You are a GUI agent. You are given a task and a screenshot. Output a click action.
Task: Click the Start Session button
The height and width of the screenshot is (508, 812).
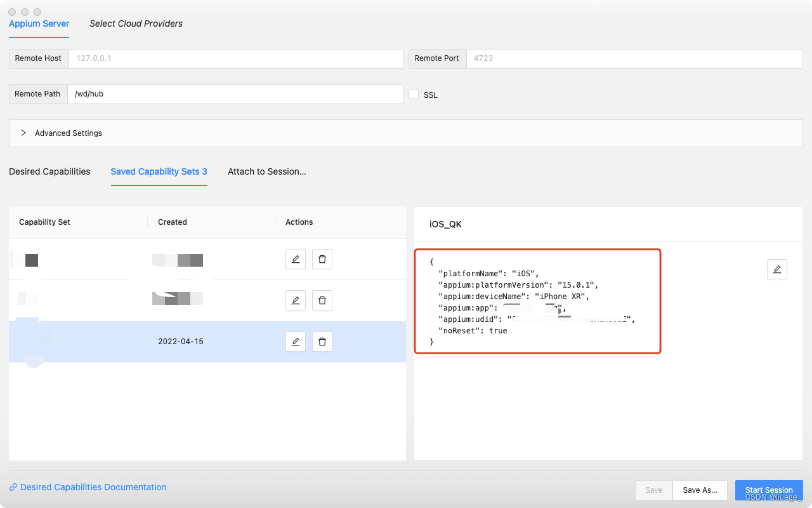(769, 490)
